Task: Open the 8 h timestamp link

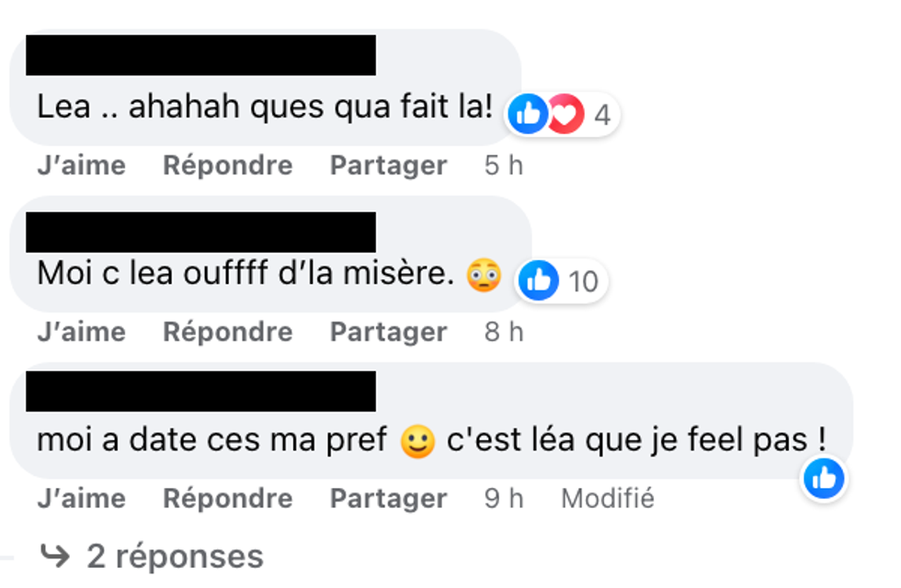Action: point(503,332)
